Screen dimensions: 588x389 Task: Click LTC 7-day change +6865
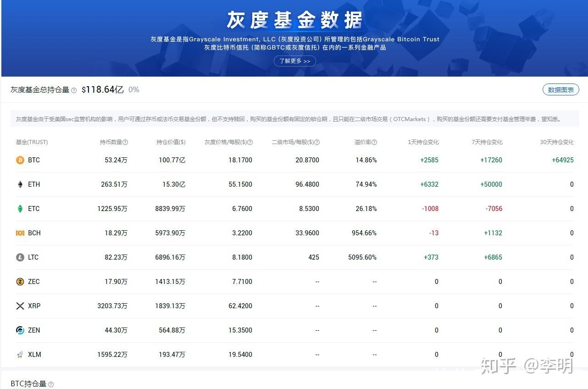pyautogui.click(x=493, y=257)
